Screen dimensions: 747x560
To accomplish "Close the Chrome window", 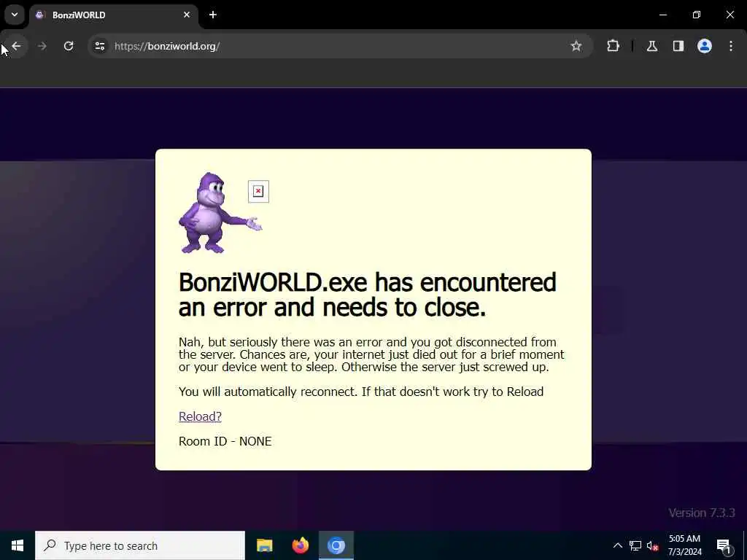I will (x=729, y=15).
